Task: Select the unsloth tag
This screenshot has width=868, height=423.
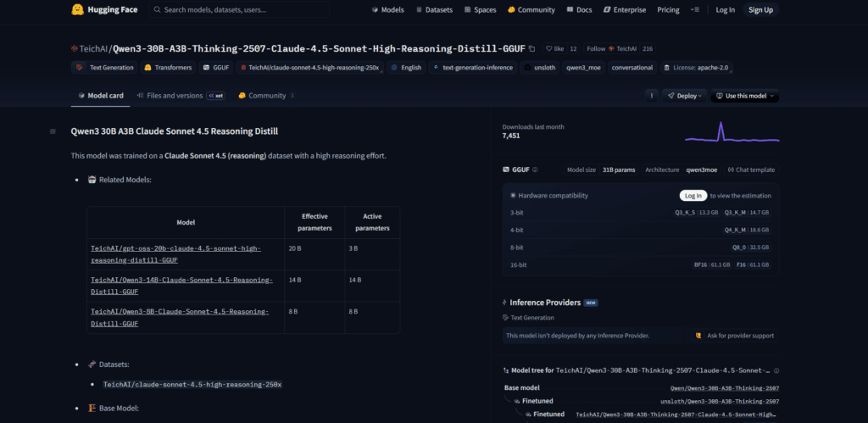Action: (x=539, y=68)
